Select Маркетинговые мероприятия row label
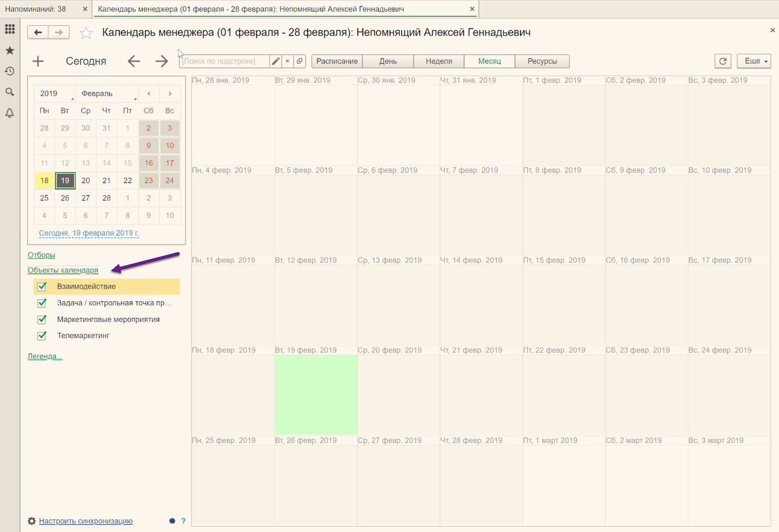The width and height of the screenshot is (779, 532). click(x=108, y=319)
